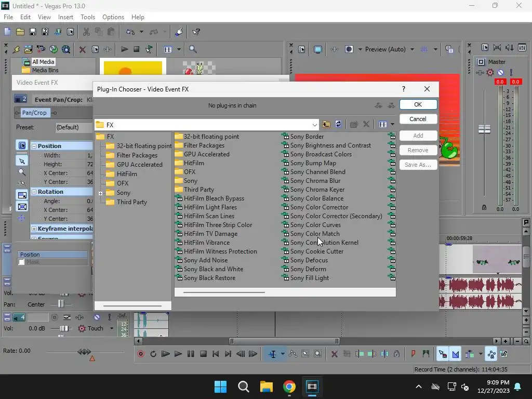The image size is (532, 399).
Task: Toggle Lock Envelopes to Events icon
Action: (491, 354)
